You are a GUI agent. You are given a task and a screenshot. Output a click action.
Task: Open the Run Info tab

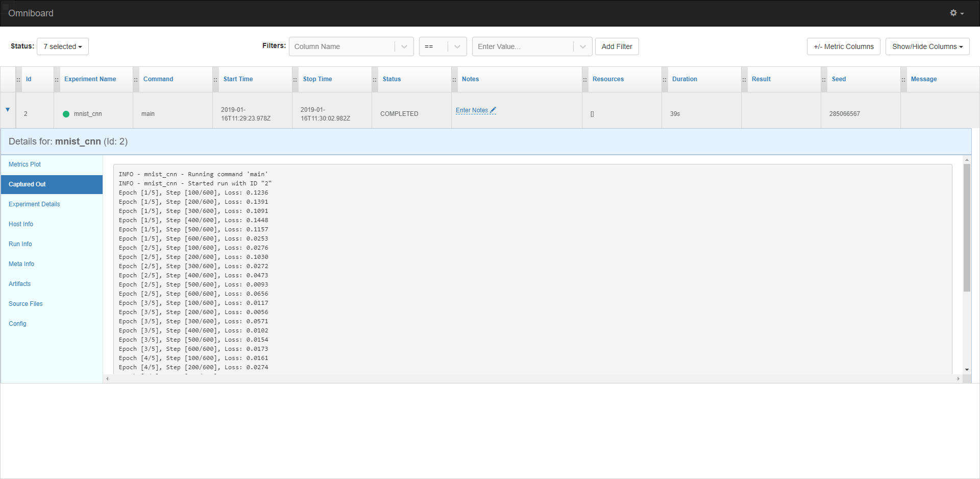(52, 244)
